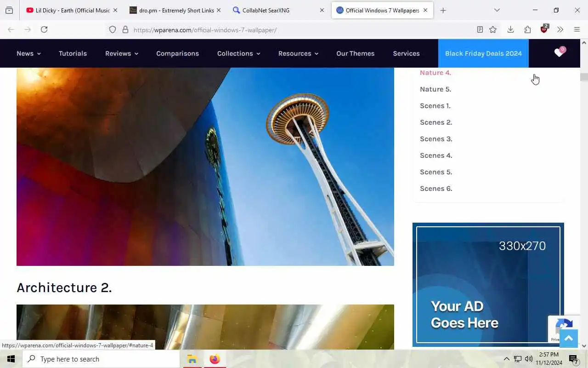This screenshot has height=368, width=588.
Task: Click the Firefox back arrow
Action: (11, 29)
